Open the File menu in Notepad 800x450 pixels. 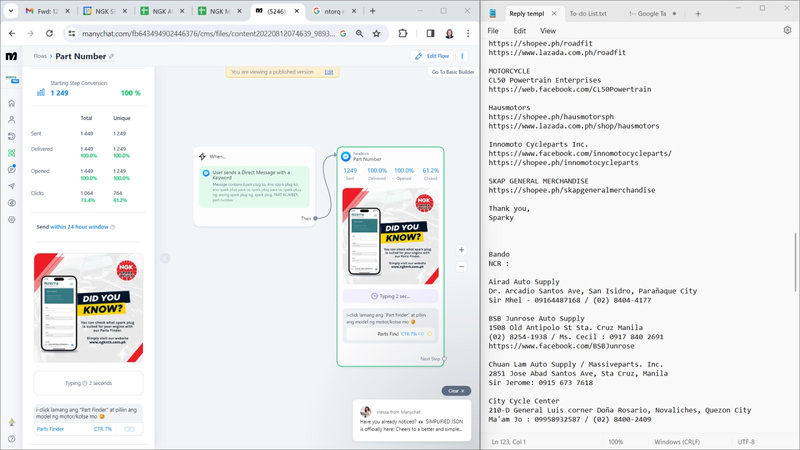tap(493, 31)
